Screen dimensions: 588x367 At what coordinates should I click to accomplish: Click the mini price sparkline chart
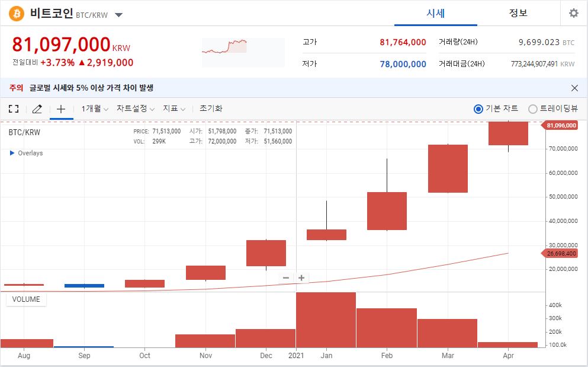tap(243, 53)
